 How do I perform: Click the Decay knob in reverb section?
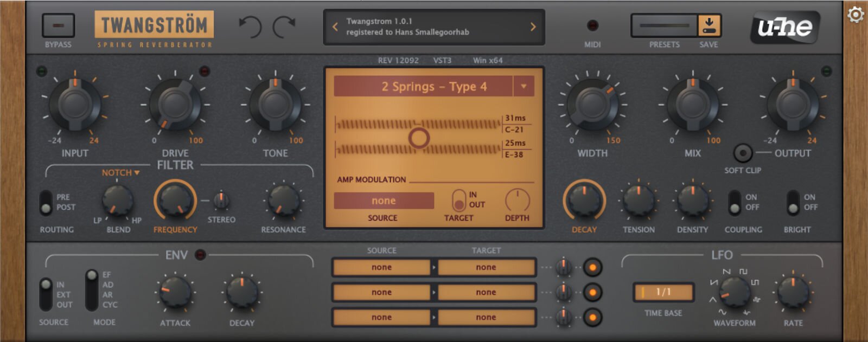point(584,199)
